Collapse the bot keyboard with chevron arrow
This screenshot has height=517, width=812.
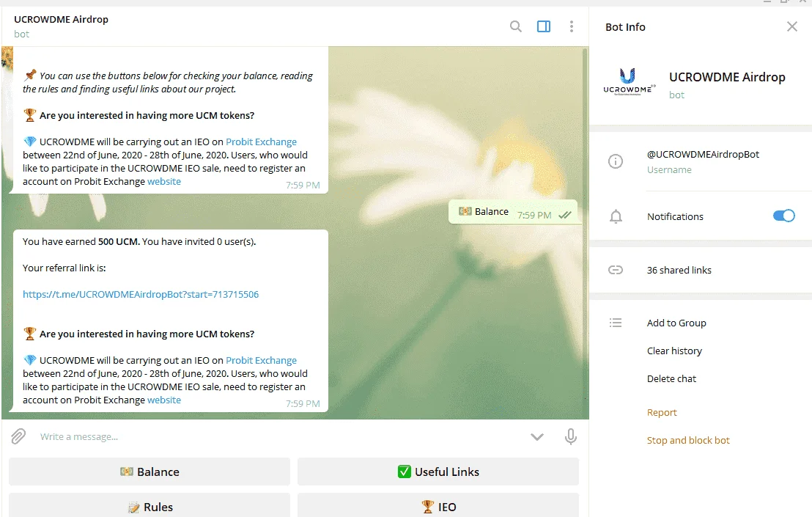point(537,437)
